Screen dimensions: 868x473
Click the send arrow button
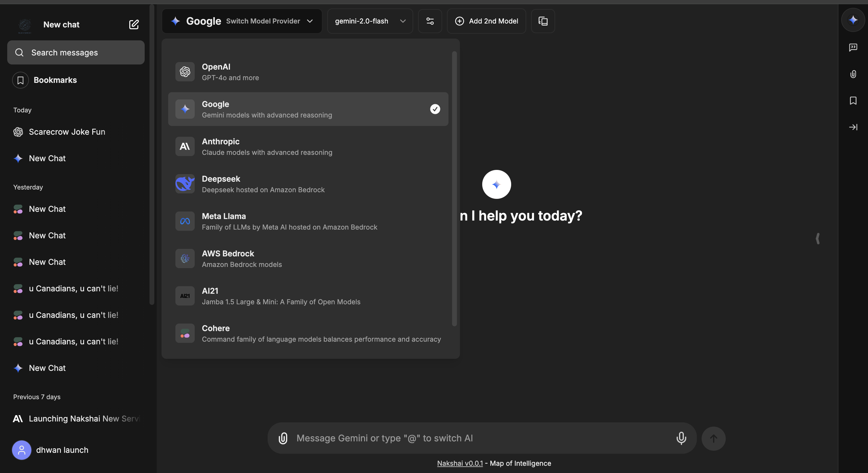coord(713,438)
